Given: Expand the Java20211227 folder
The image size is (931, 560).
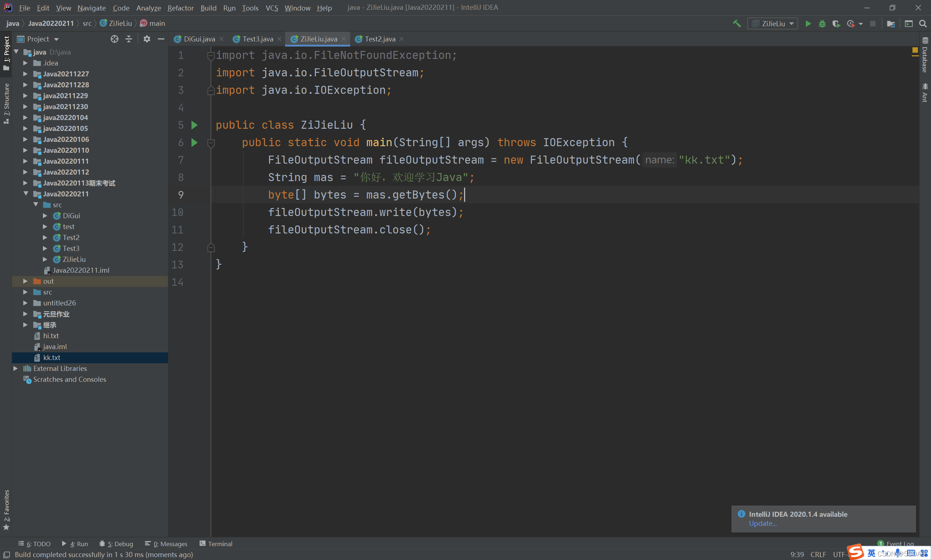Looking at the screenshot, I should pos(25,74).
